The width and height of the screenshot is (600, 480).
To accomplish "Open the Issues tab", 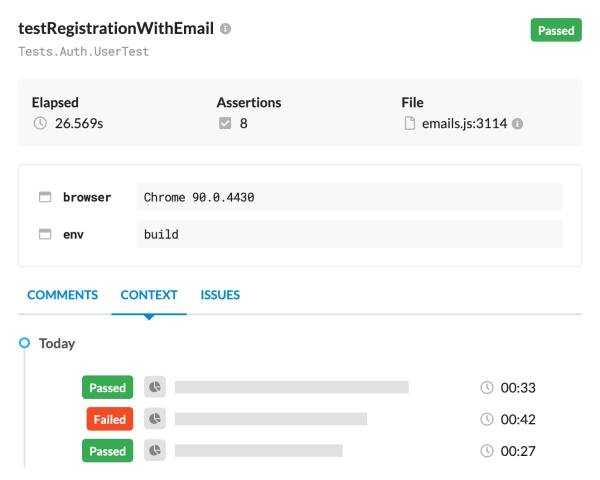I will [220, 295].
